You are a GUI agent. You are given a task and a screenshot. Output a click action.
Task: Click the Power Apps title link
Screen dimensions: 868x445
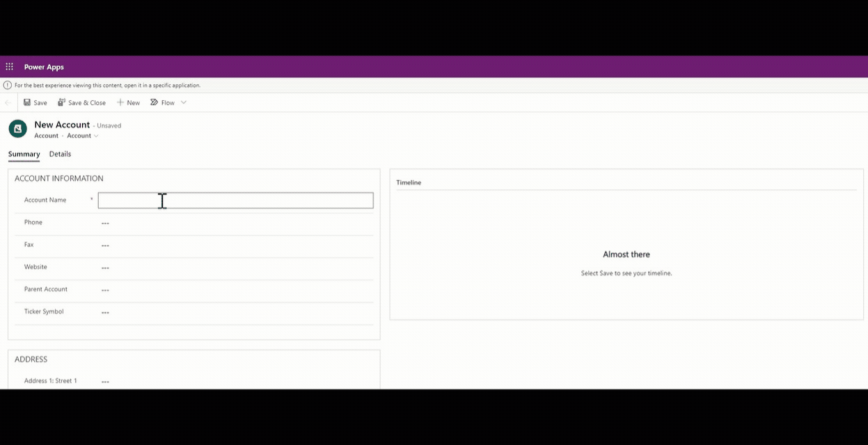coord(44,67)
